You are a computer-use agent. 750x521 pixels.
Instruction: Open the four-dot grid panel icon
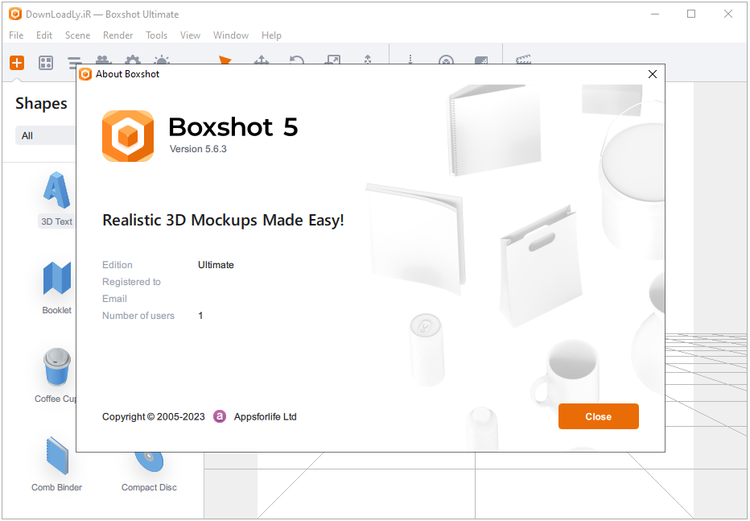(46, 63)
